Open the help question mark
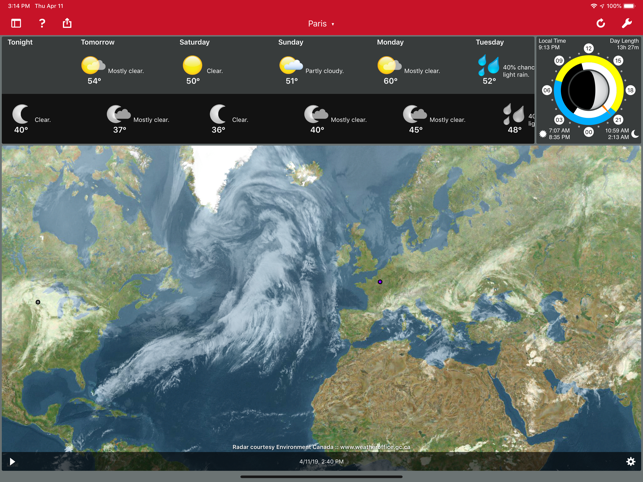The width and height of the screenshot is (643, 482). click(x=42, y=23)
